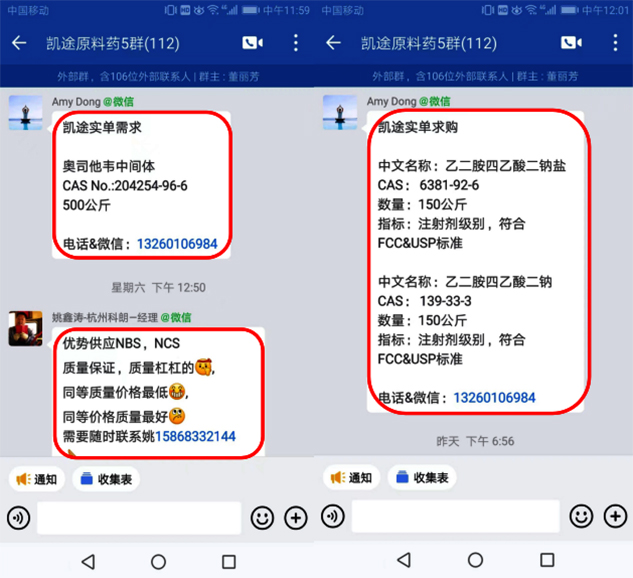Tap the plus attachment button in right chat

tap(615, 516)
